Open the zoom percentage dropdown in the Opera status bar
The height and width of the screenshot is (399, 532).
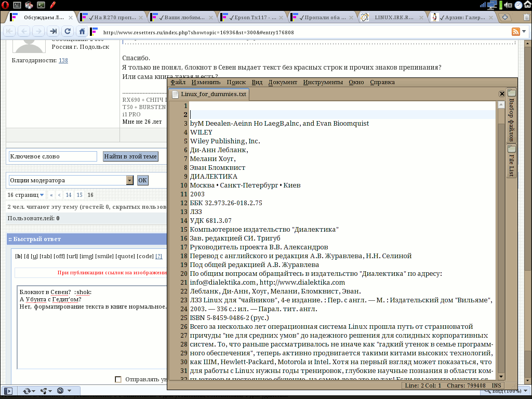coord(526,391)
